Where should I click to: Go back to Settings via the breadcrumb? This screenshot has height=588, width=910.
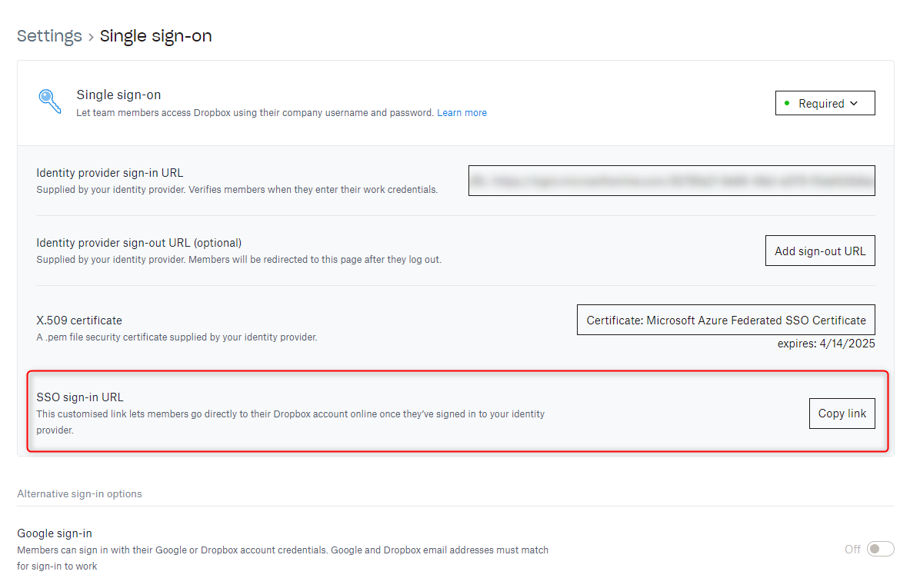click(49, 36)
